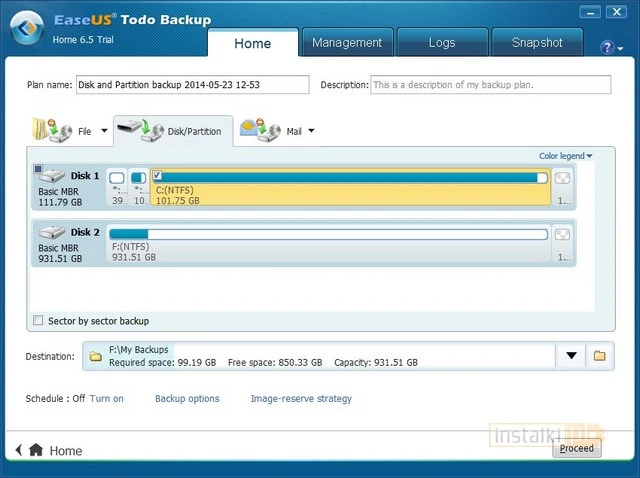Click the Required space: 99.19 GB text
This screenshot has width=640, height=478.
pyautogui.click(x=162, y=362)
